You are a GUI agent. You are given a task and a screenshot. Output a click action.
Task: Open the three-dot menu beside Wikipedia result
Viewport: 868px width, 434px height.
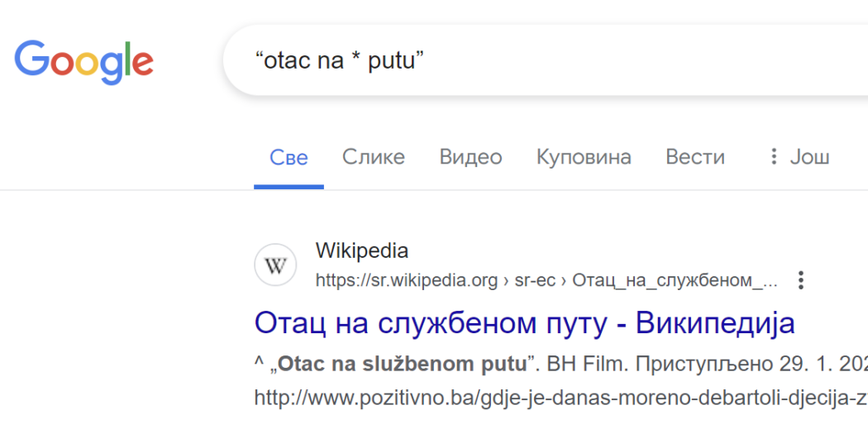[x=800, y=280]
